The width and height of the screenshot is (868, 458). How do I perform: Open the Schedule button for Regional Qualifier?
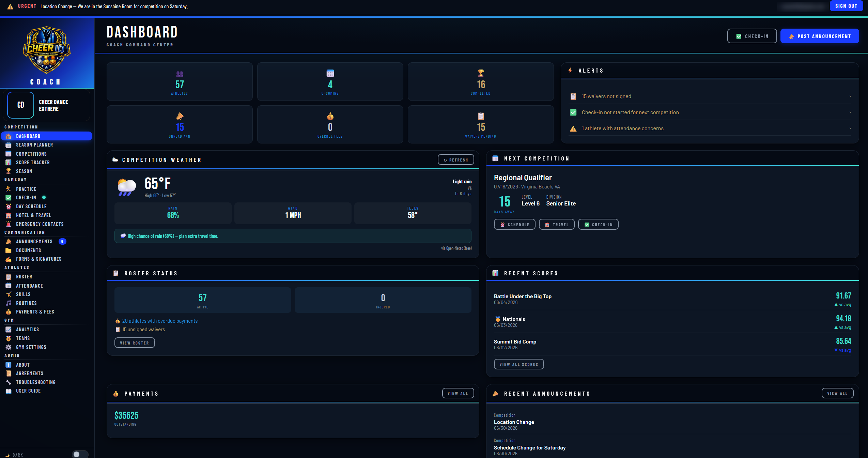pyautogui.click(x=514, y=225)
